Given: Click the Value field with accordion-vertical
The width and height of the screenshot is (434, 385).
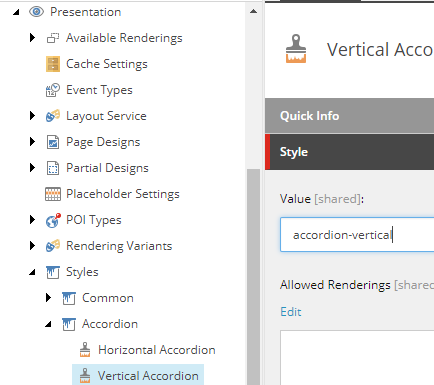Looking at the screenshot, I should pyautogui.click(x=357, y=235).
